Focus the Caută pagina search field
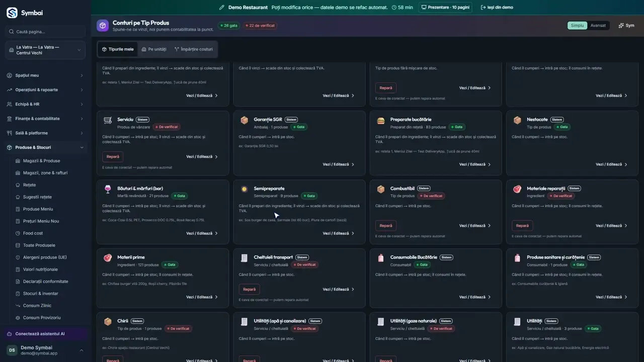644x362 pixels. click(x=45, y=32)
